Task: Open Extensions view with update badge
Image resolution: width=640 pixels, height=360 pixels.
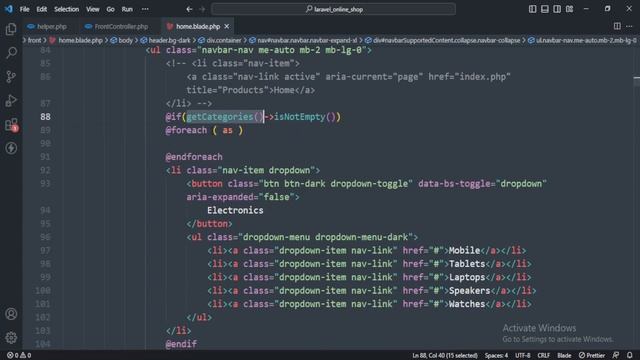Action: [11, 124]
